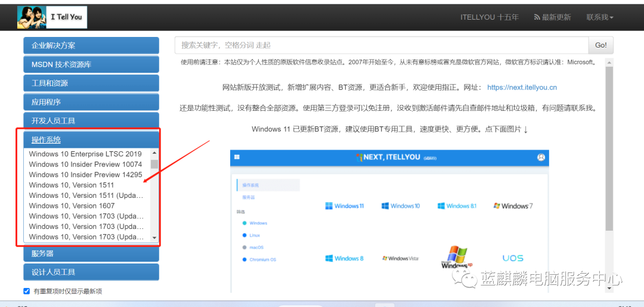Screen dimensions: 644x307
Task: Click OS list scrollbar down arrow
Action: (154, 238)
